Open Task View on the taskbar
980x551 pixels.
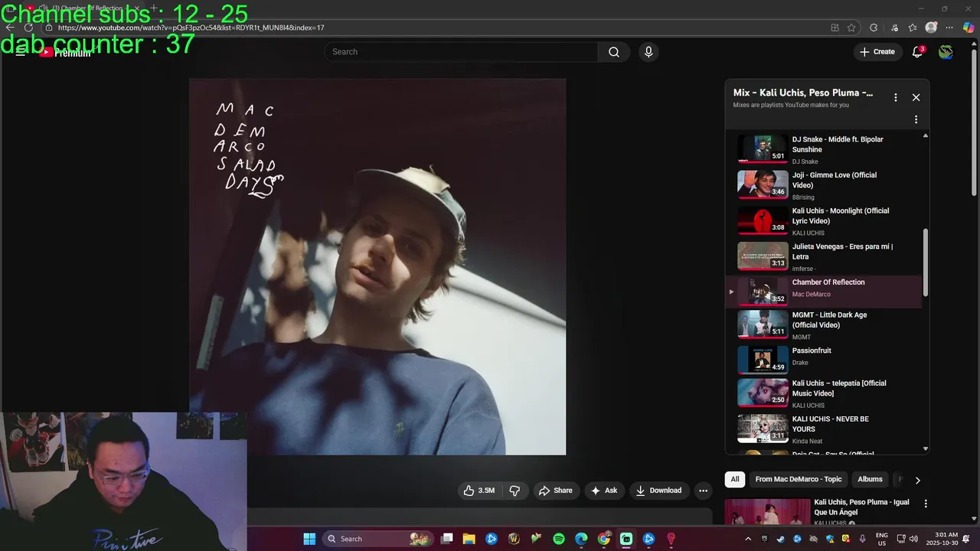[447, 539]
